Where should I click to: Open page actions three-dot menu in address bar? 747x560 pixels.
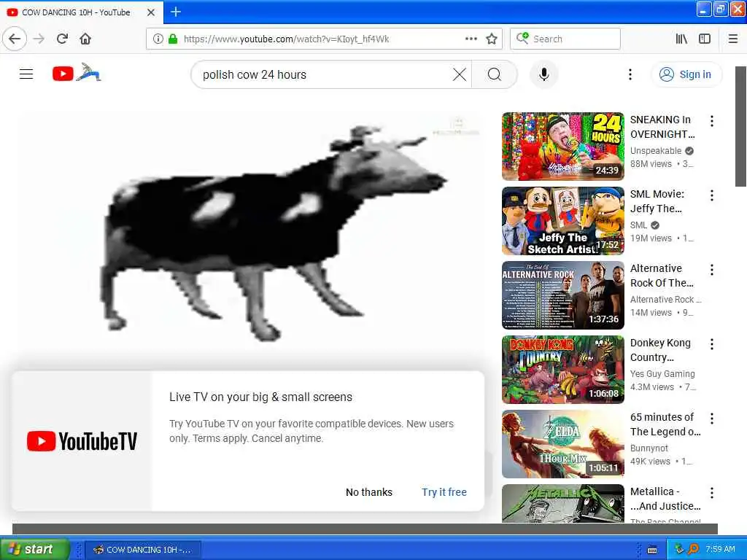tap(471, 39)
